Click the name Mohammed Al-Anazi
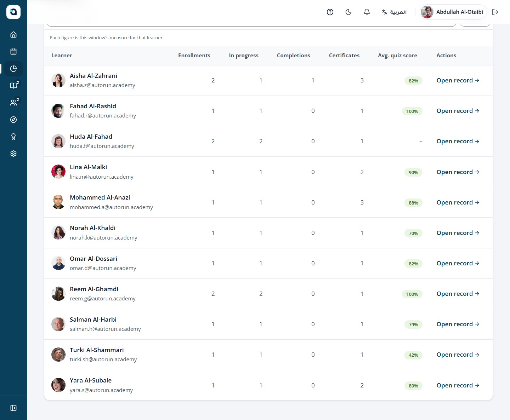510x420 pixels. pyautogui.click(x=100, y=197)
